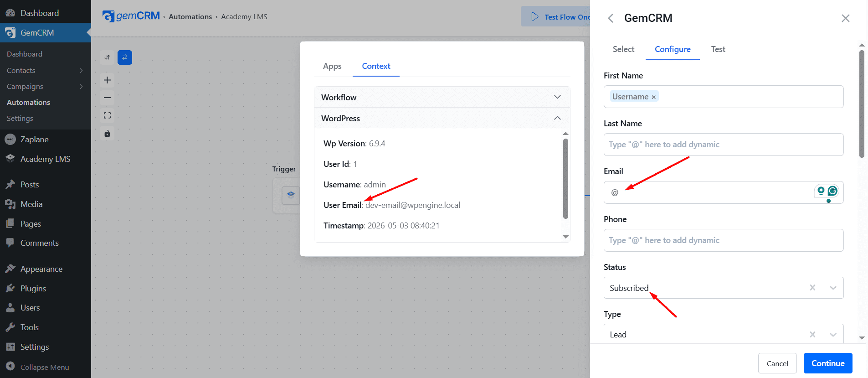868x378 pixels.
Task: Click the Pages icon in sidebar
Action: coord(10,223)
